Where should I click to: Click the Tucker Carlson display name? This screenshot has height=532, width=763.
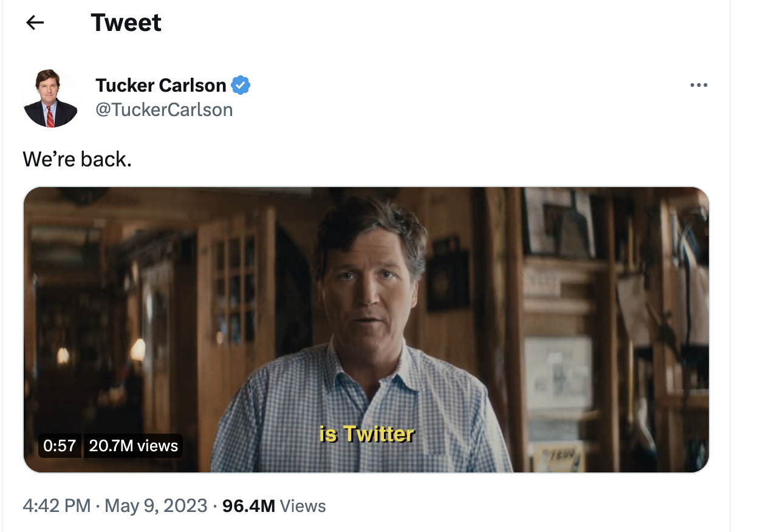(160, 86)
